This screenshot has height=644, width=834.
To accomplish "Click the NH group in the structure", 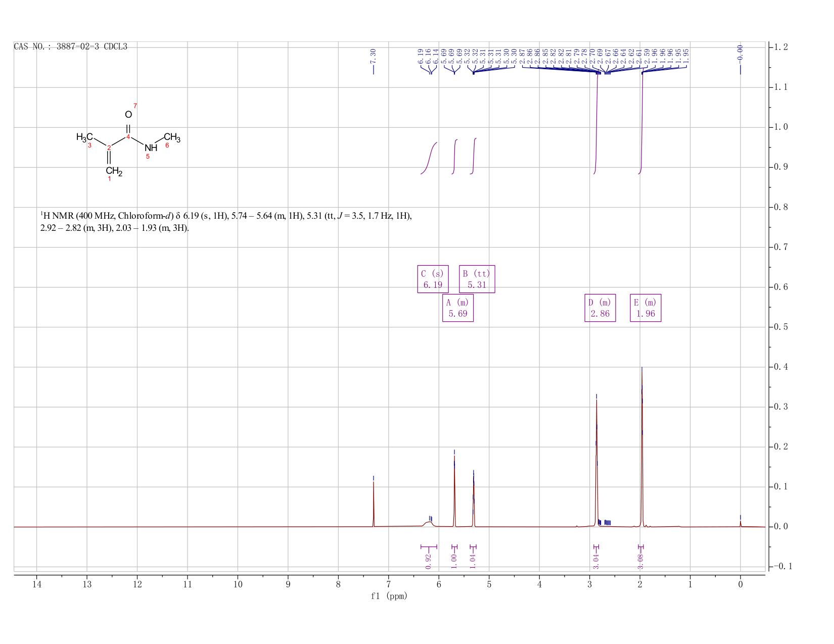I will (151, 148).
